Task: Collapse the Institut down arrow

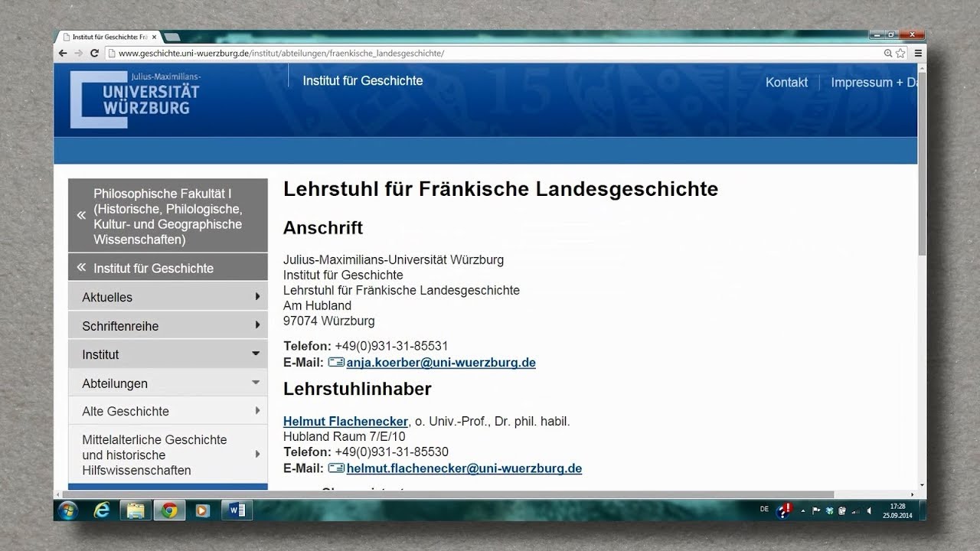Action: pyautogui.click(x=256, y=354)
